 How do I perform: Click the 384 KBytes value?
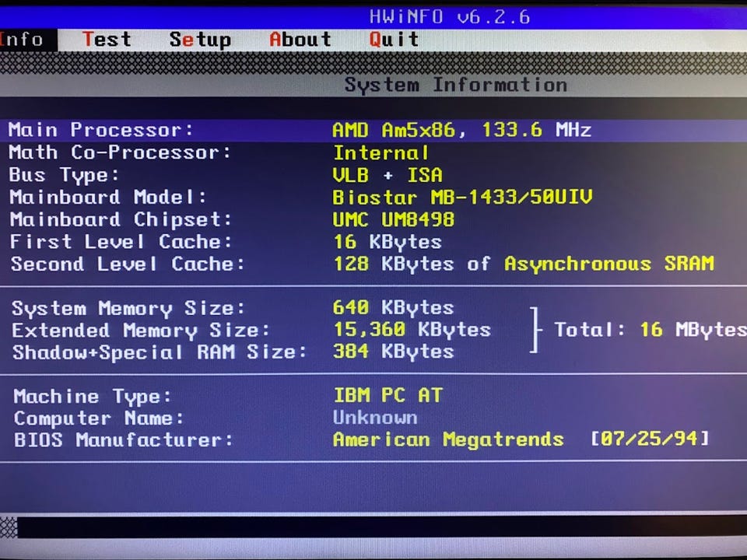(394, 352)
